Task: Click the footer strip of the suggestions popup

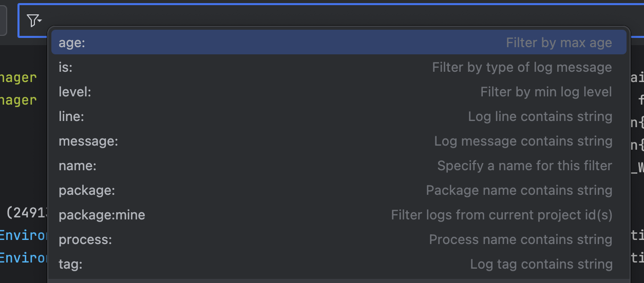Action: pos(338,280)
